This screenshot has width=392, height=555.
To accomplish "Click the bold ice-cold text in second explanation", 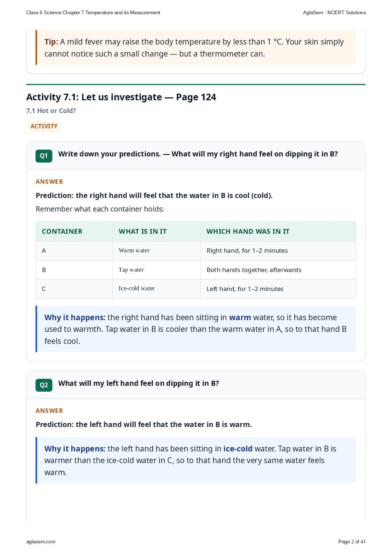I will [238, 449].
